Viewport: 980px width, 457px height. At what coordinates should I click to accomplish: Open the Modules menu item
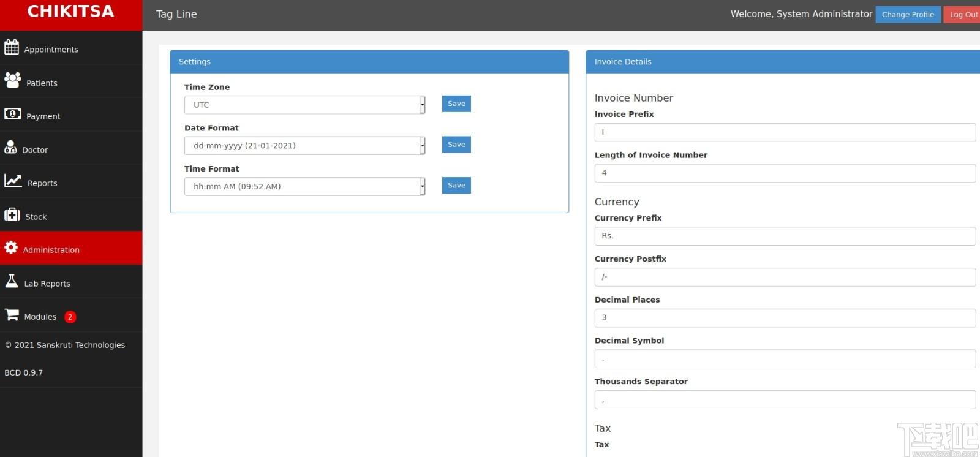(71, 315)
